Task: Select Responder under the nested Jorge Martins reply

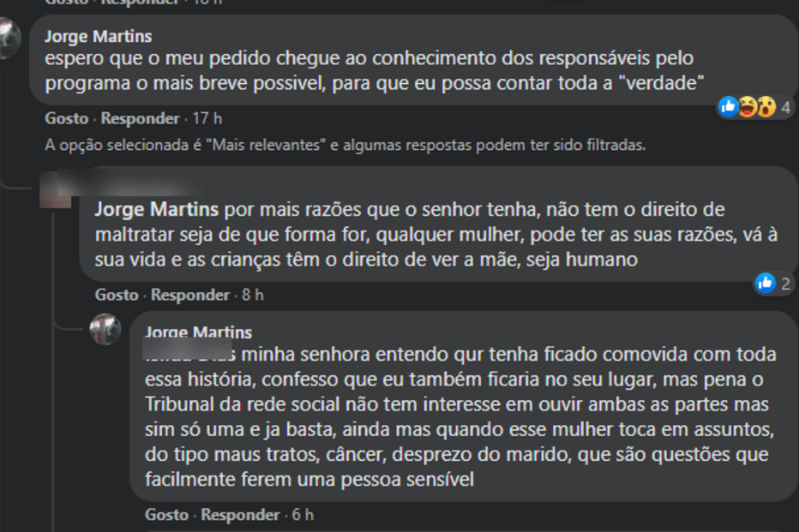Action: coord(240,515)
